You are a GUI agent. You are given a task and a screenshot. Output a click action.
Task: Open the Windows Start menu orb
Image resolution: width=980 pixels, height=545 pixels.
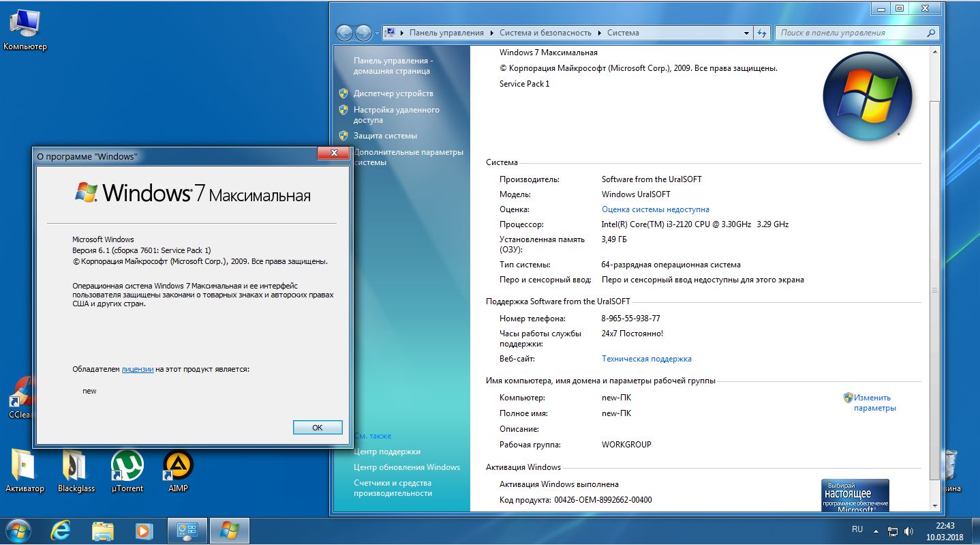(17, 531)
